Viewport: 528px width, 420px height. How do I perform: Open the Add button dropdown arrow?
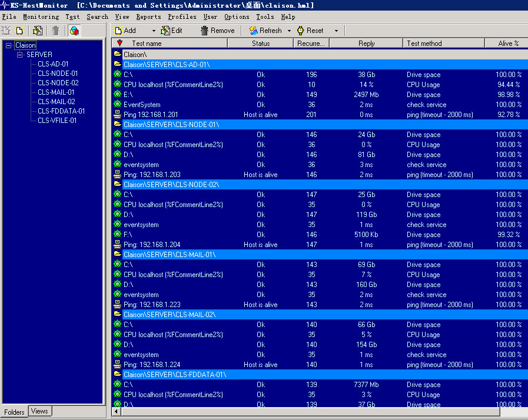tap(154, 31)
